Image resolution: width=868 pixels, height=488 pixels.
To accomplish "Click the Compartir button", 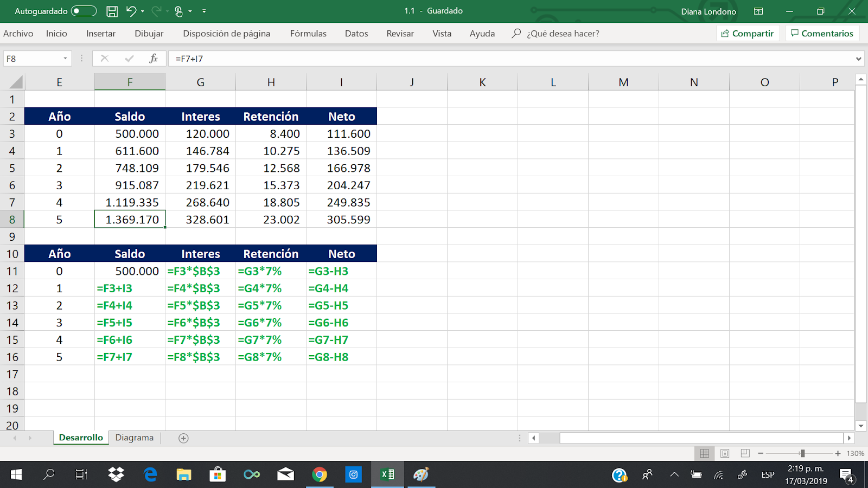I will [x=748, y=33].
